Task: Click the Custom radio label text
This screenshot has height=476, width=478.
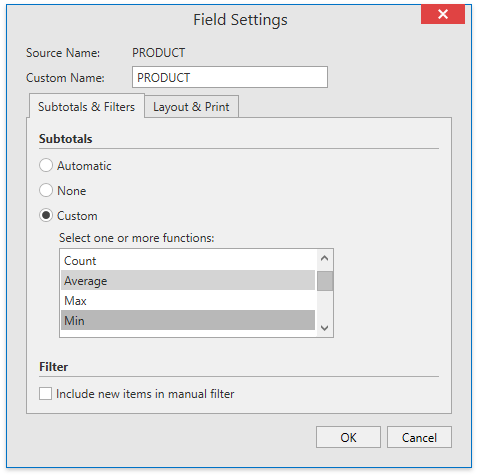Action: click(x=77, y=216)
